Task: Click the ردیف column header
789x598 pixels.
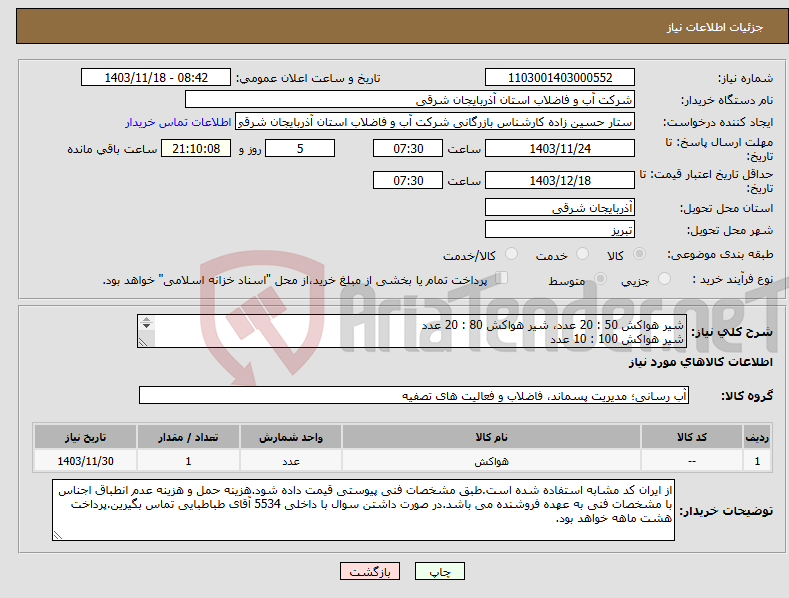Action: (x=757, y=437)
